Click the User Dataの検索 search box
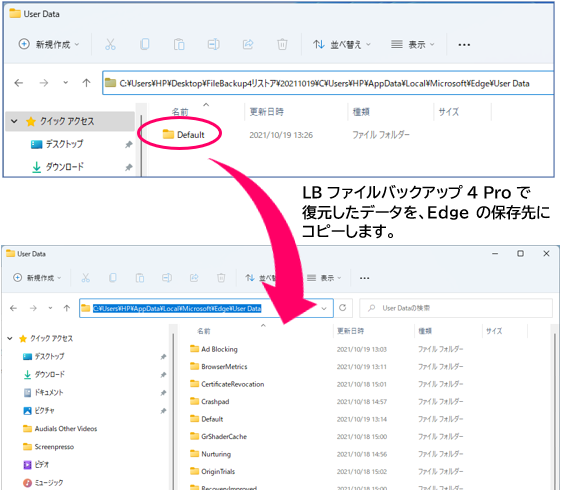 click(x=456, y=308)
